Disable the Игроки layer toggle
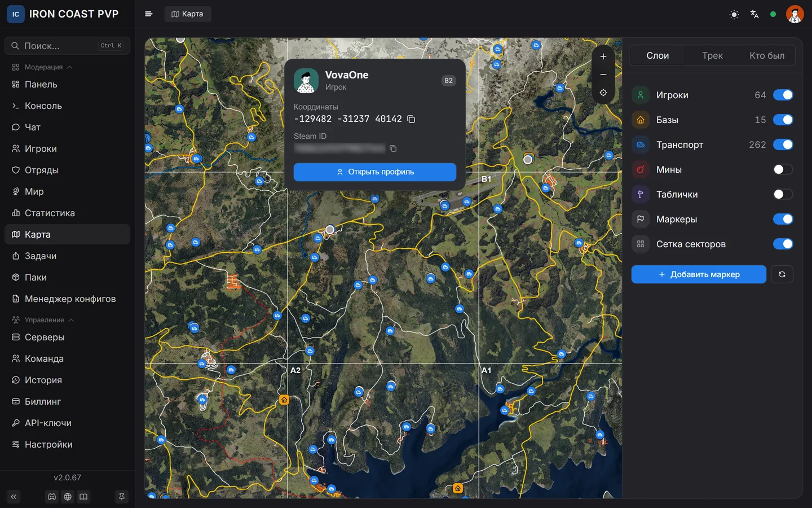 (x=783, y=95)
